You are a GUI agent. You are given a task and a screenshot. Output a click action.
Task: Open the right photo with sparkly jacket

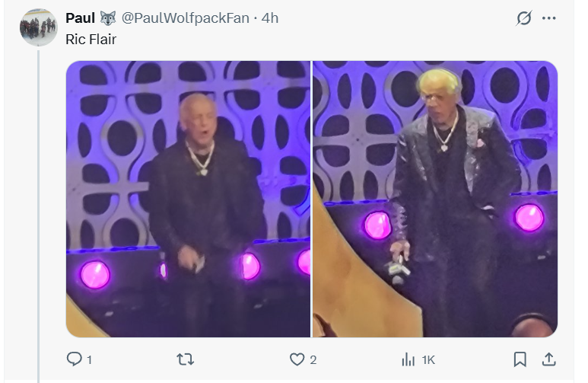point(435,199)
